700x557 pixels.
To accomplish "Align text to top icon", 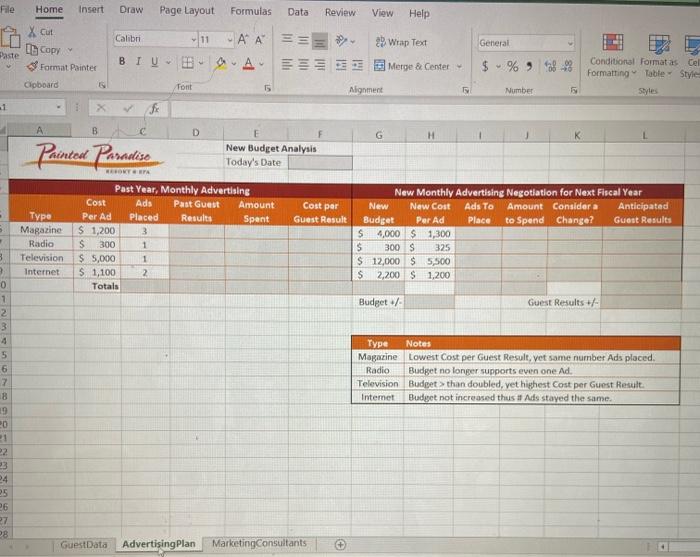I will click(287, 39).
